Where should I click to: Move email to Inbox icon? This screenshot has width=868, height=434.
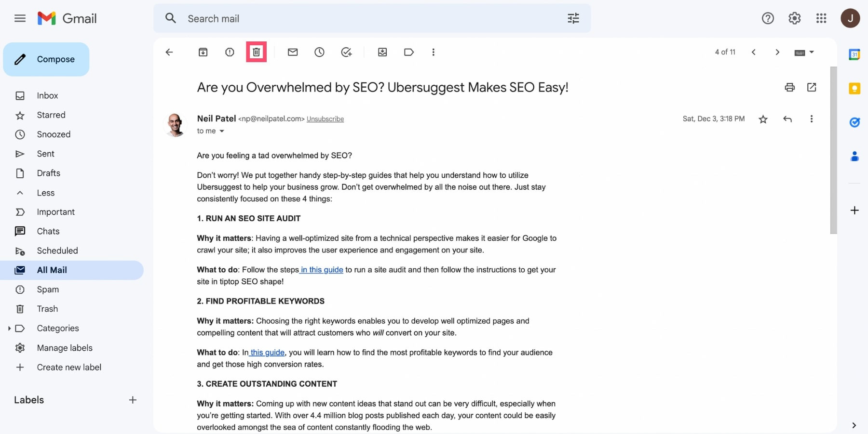coord(382,52)
